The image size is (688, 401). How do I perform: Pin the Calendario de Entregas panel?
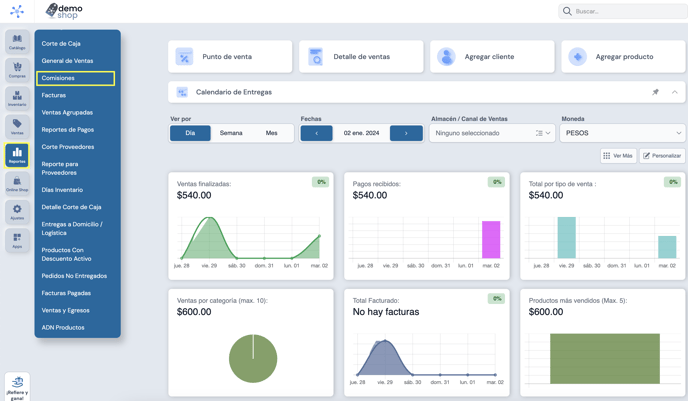655,92
